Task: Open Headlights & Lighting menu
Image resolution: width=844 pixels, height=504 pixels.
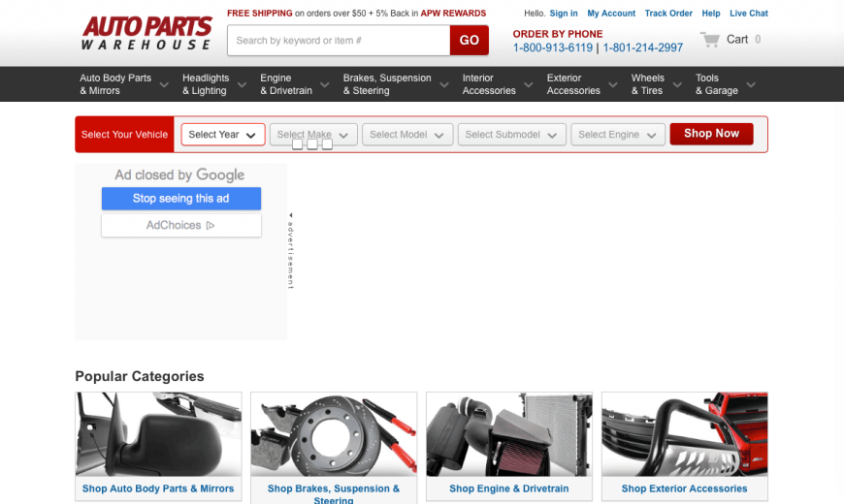Action: pyautogui.click(x=206, y=84)
